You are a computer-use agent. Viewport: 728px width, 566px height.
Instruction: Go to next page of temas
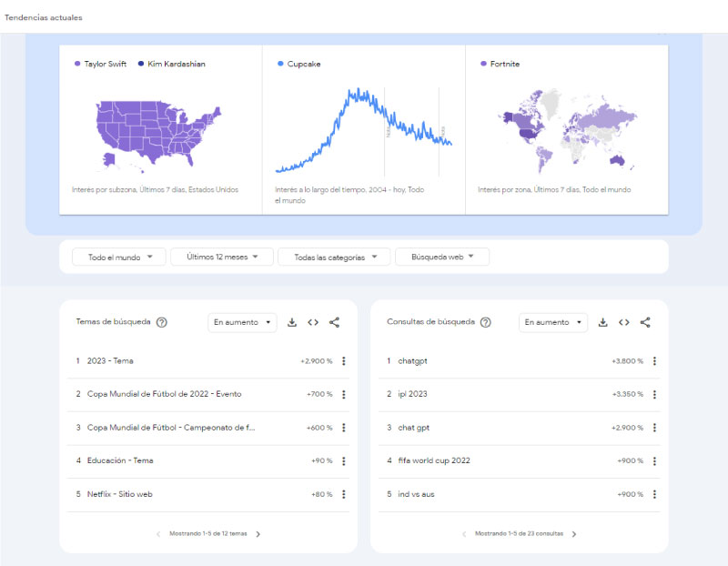click(x=258, y=534)
